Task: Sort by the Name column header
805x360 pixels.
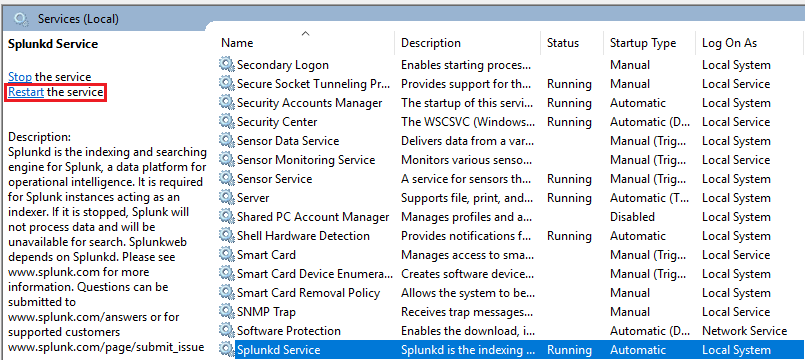Action: 237,43
